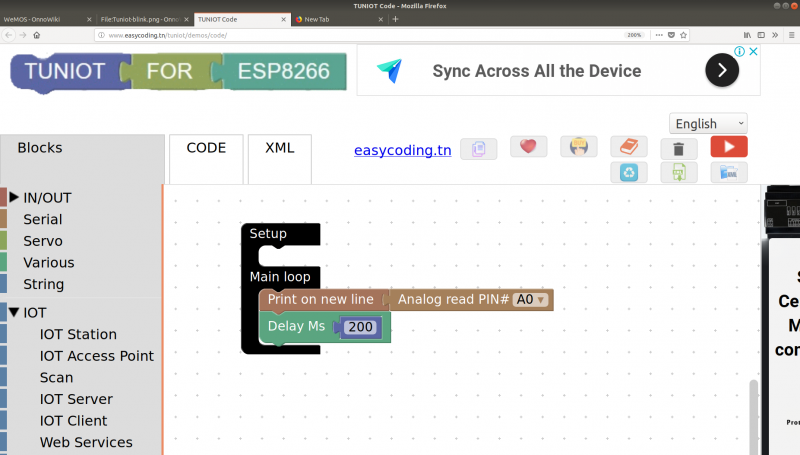Click the 200 delay value field

360,327
